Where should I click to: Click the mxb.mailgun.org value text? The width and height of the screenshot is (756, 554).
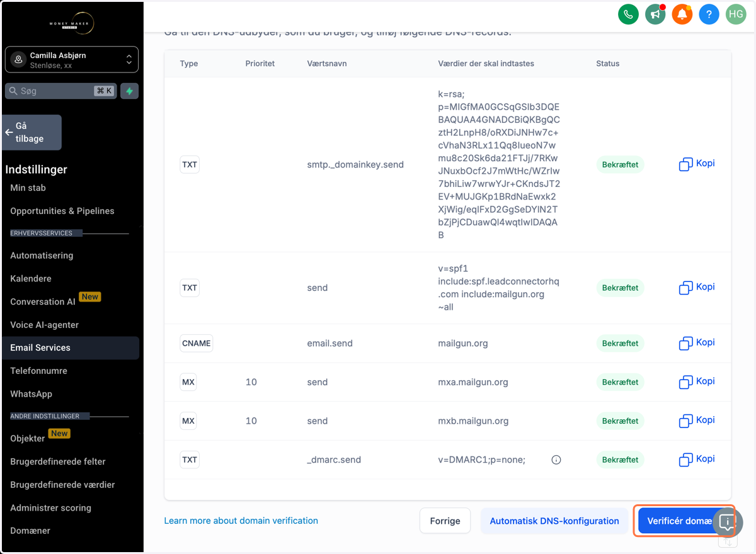[x=473, y=421]
